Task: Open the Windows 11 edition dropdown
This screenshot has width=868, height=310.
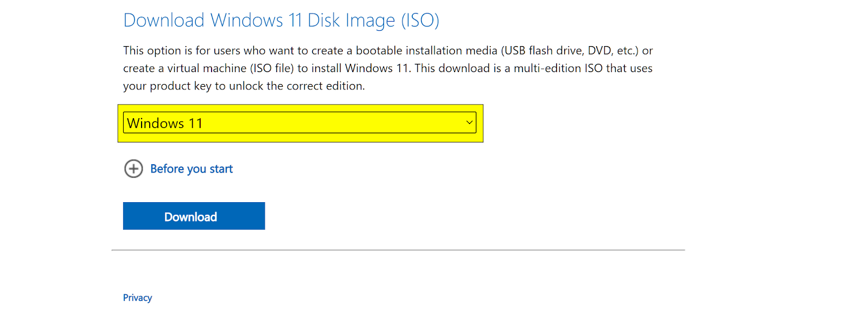Action: [x=299, y=122]
